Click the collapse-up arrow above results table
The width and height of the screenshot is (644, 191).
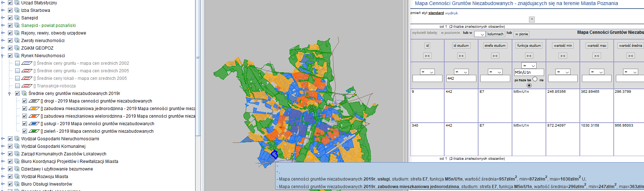[x=532, y=19]
